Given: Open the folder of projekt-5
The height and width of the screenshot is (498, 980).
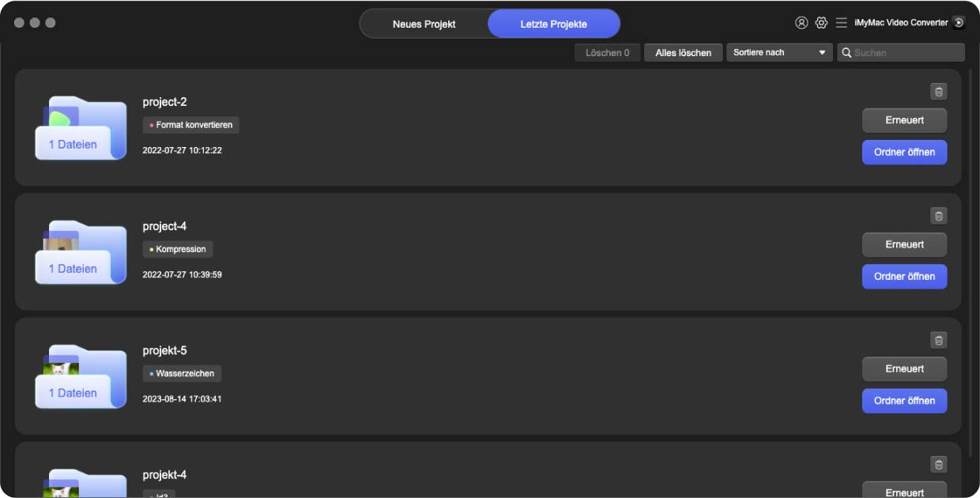Looking at the screenshot, I should click(904, 400).
